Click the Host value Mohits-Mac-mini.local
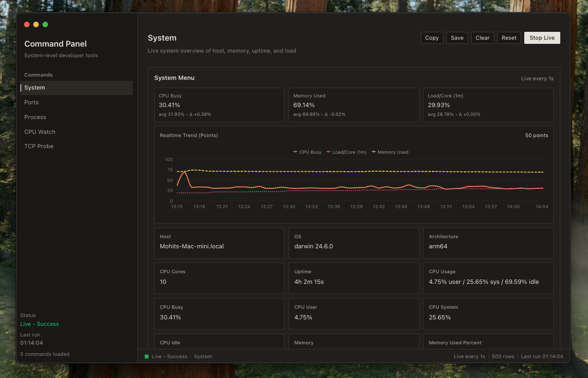The width and height of the screenshot is (588, 378). pyautogui.click(x=192, y=246)
